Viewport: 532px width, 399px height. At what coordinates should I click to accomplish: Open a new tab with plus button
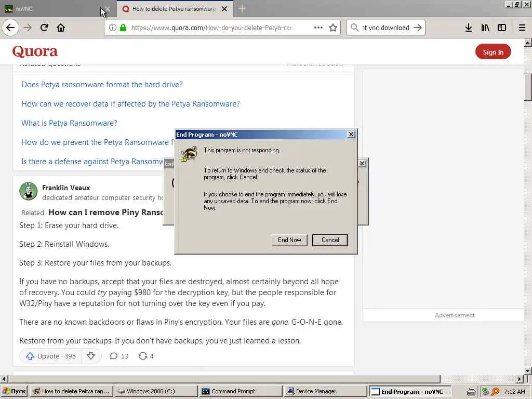point(242,9)
